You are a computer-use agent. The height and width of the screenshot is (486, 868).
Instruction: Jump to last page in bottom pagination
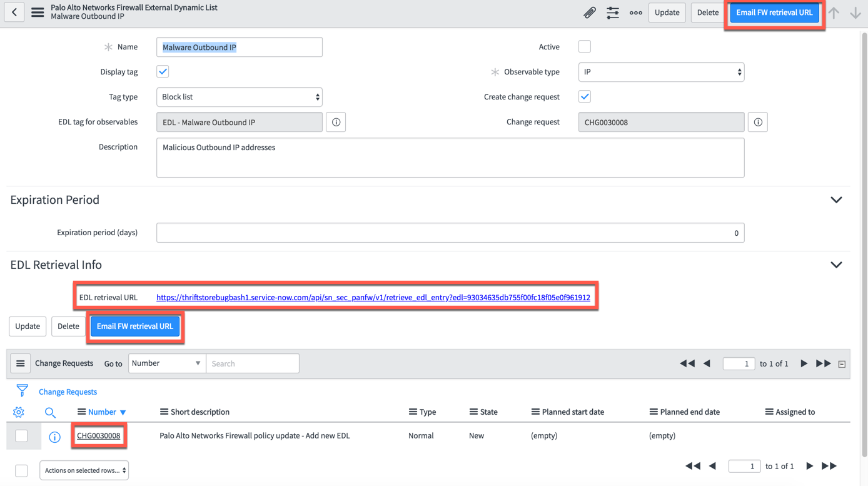829,466
